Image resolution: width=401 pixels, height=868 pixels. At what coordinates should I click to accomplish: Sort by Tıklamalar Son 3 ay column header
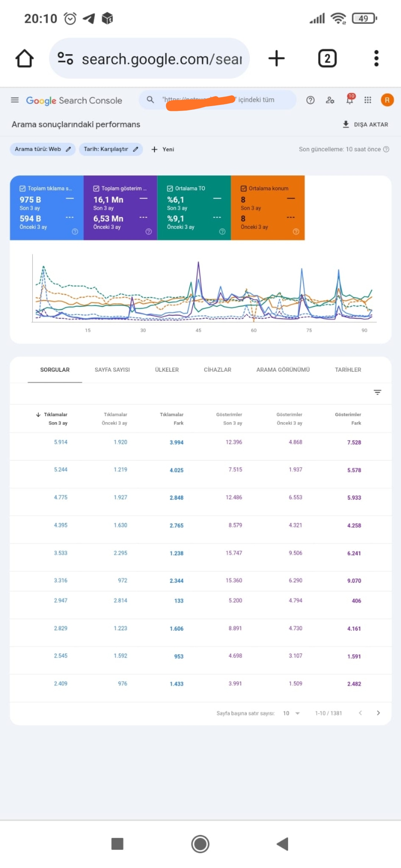click(x=52, y=418)
